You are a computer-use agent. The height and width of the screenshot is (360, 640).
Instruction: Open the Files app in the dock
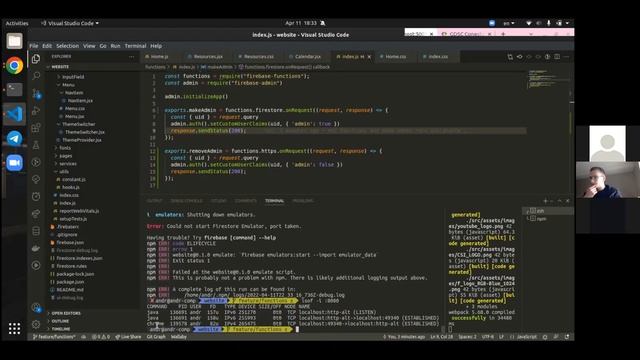coord(14,41)
